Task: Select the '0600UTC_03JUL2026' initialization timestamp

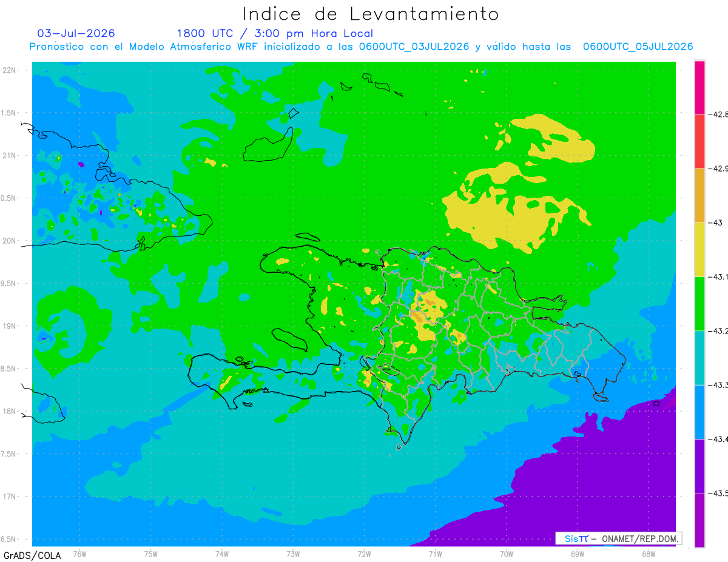Action: coord(414,47)
